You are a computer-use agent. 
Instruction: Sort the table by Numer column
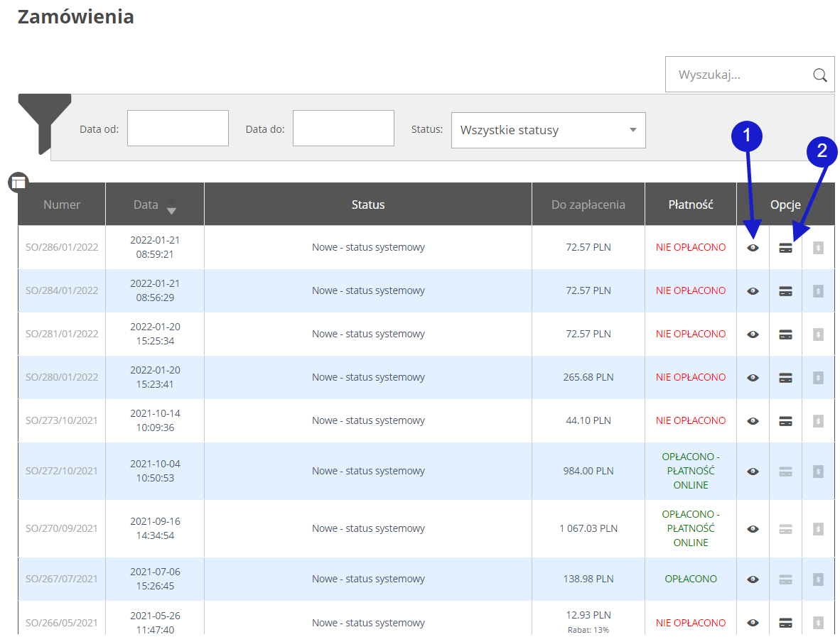click(x=62, y=205)
